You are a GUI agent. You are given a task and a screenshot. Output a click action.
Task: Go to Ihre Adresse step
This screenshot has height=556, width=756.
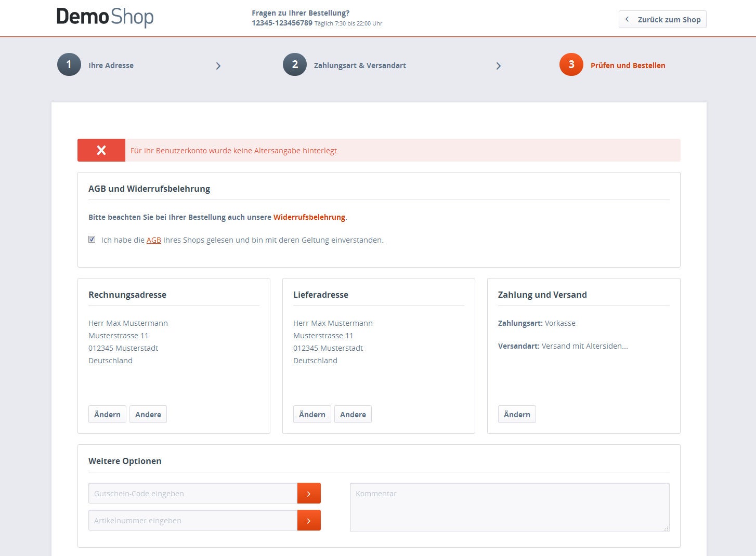coord(111,65)
